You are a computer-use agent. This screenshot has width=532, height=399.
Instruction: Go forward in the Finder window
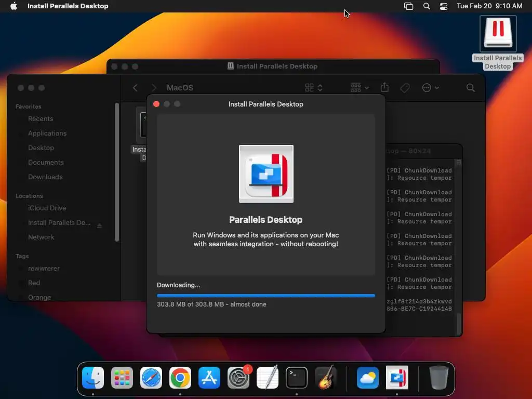click(154, 88)
